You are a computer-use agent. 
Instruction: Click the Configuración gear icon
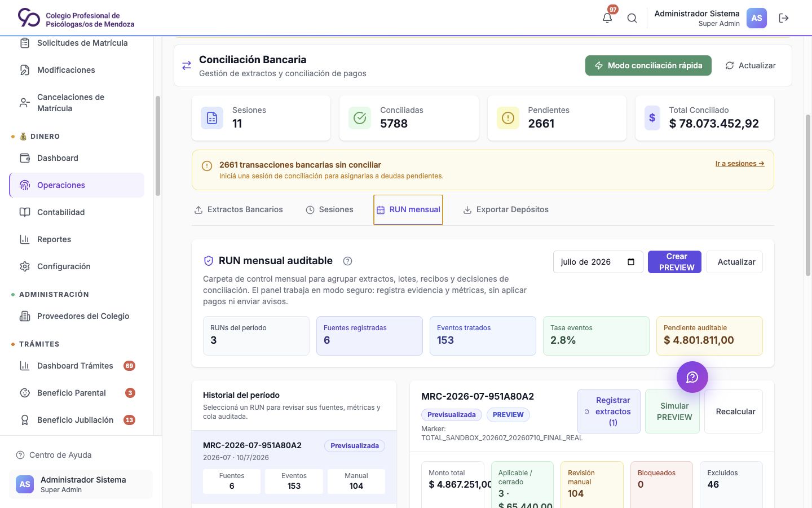click(25, 266)
